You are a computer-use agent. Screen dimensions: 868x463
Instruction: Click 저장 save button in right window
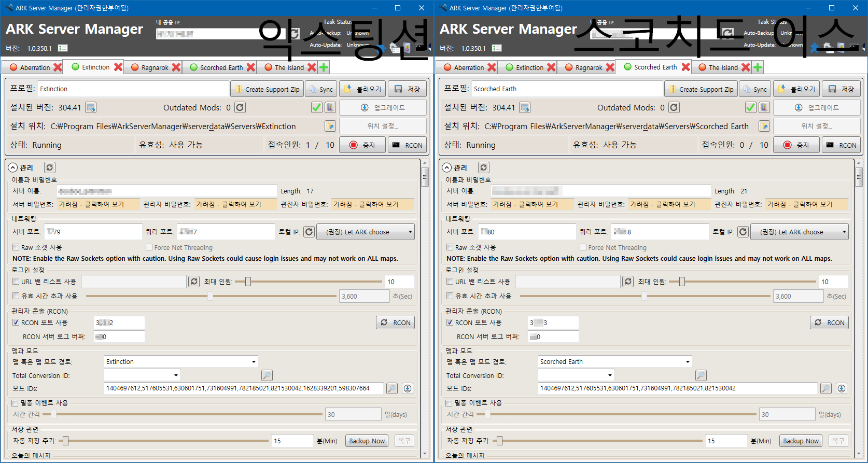[x=840, y=89]
